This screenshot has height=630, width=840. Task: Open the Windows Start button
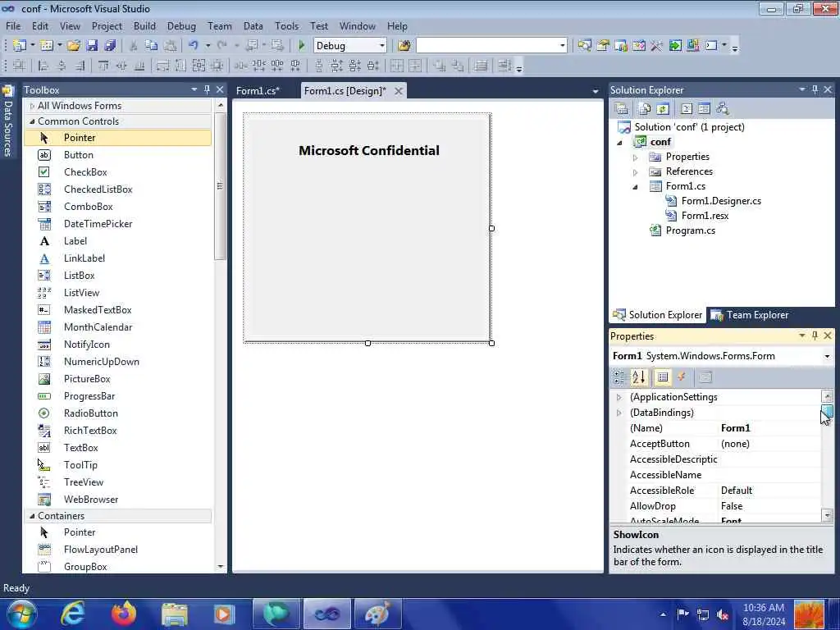tap(21, 614)
